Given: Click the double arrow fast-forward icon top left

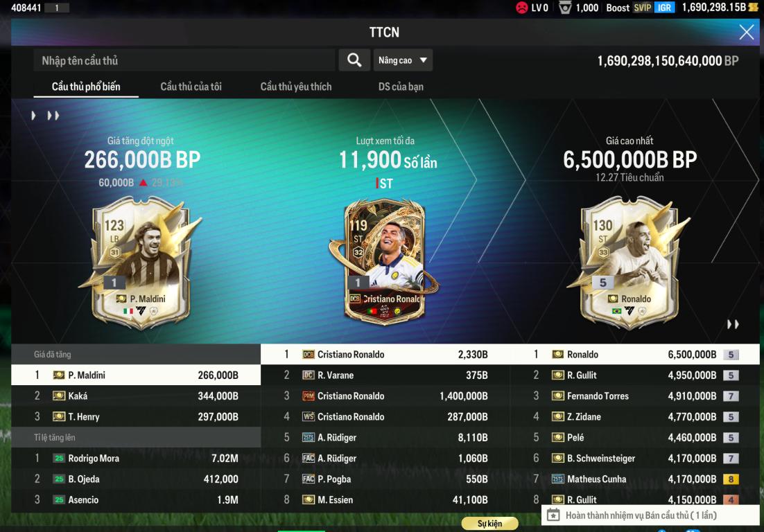Looking at the screenshot, I should [53, 116].
